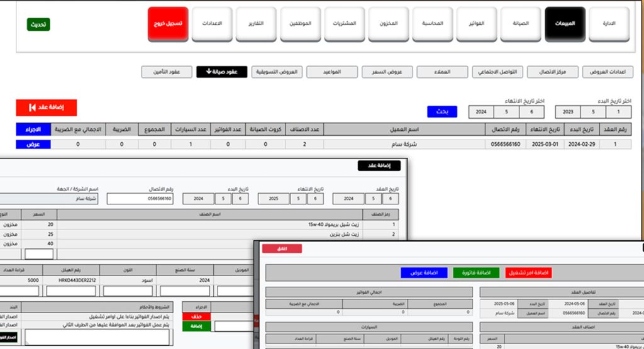Open the المبيعات main menu tab
The image size is (644, 349).
[x=565, y=24]
